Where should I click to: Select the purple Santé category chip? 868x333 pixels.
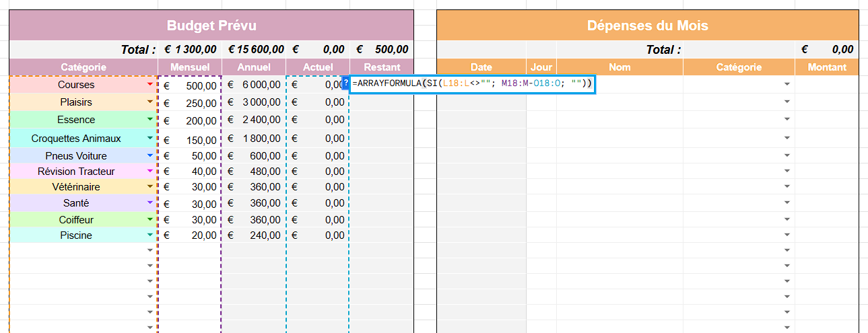pyautogui.click(x=76, y=202)
